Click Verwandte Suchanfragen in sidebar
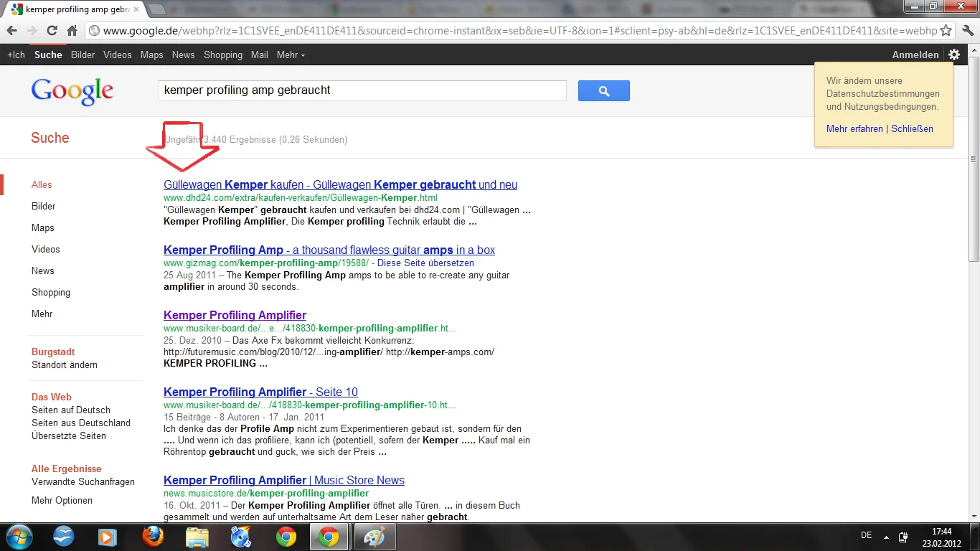The image size is (980, 551). 83,481
